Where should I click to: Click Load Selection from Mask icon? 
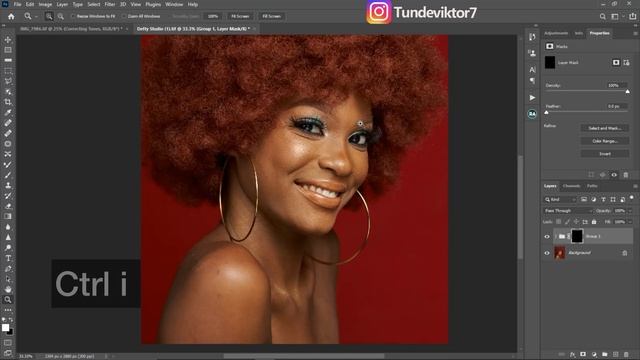click(591, 175)
